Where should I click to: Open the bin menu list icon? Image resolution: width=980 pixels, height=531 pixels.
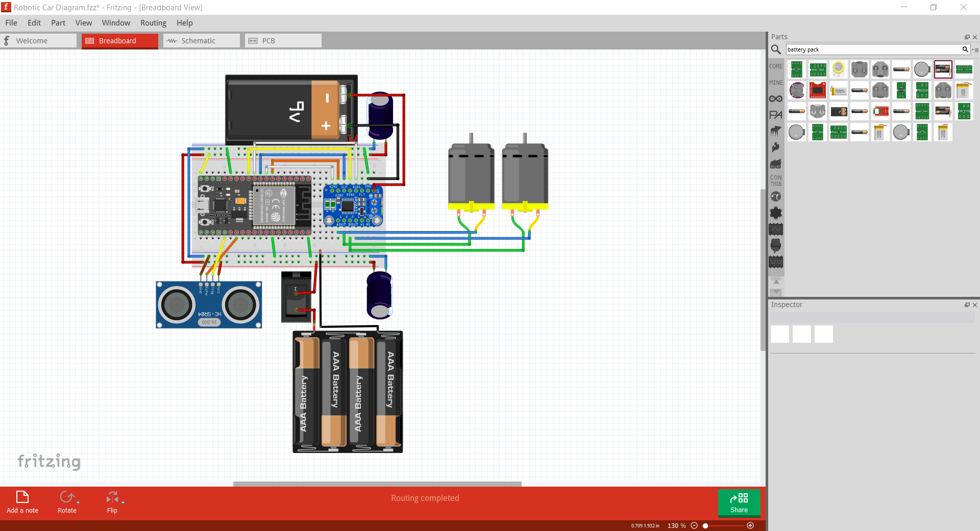(x=975, y=49)
